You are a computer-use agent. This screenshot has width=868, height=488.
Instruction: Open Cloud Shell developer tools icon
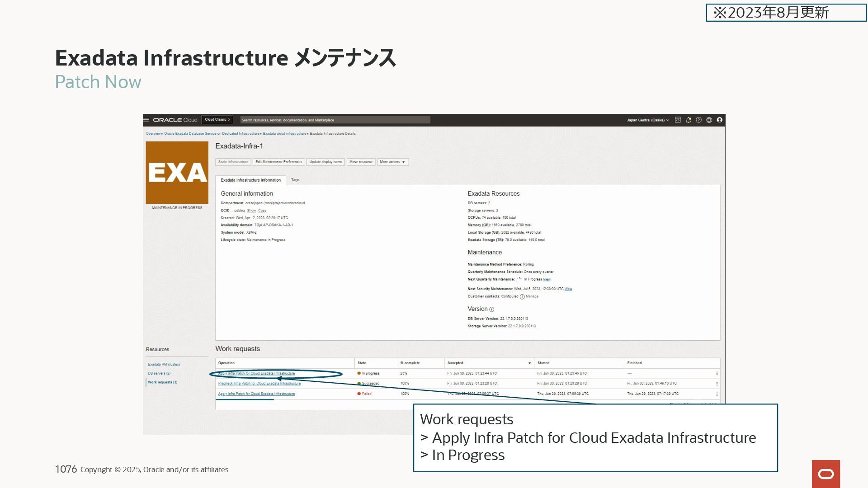678,120
